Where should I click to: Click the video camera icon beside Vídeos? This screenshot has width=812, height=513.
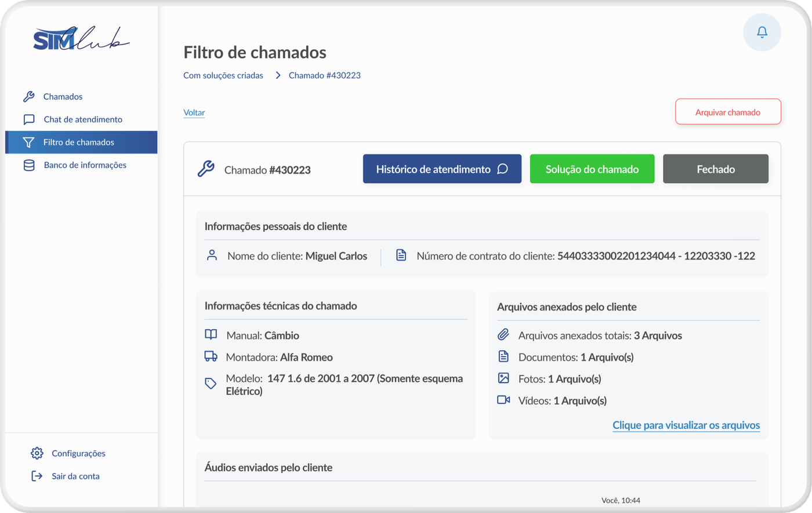[x=503, y=400]
